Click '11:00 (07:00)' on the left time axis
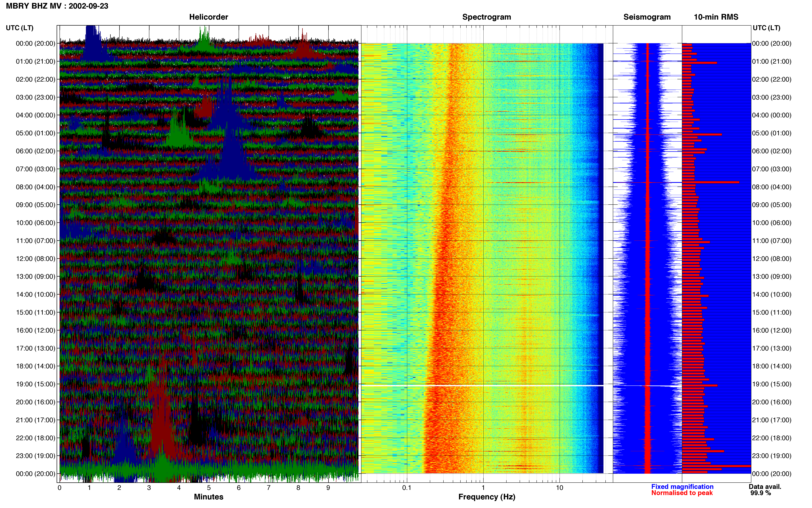Screen dimensions: 812x508 35,240
